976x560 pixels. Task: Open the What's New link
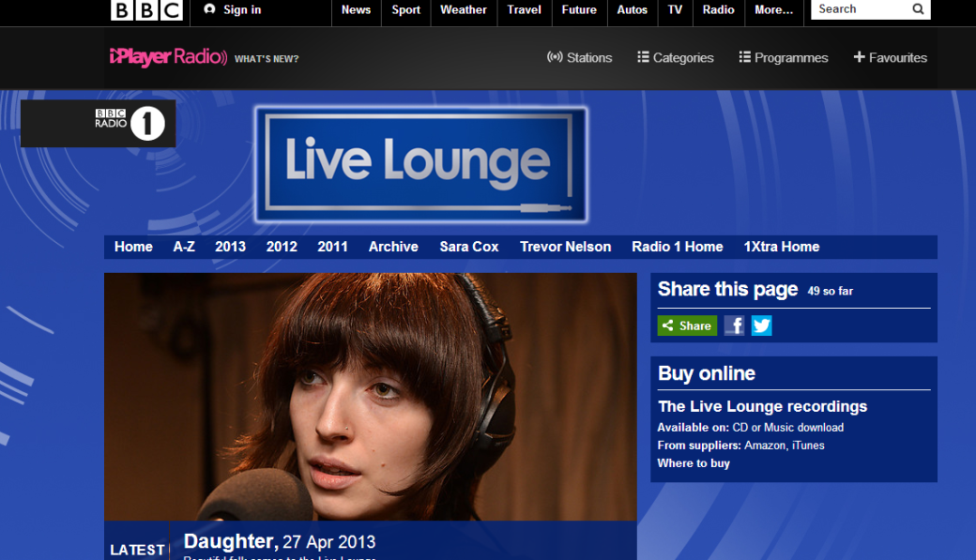coord(267,59)
